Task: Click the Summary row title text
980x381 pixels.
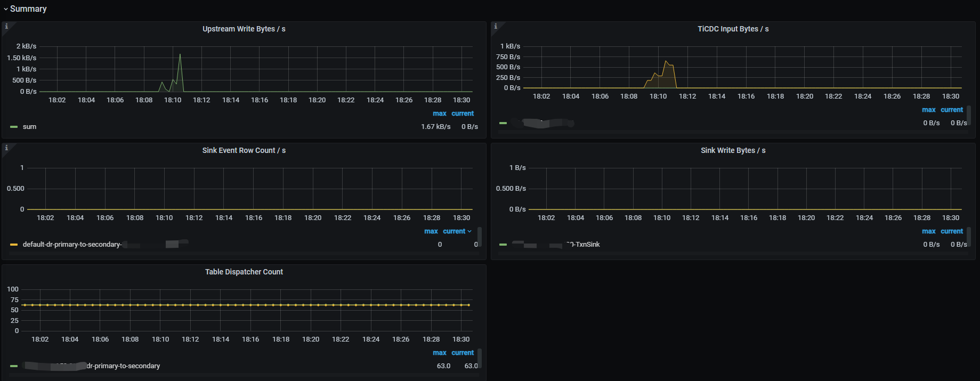Action: coord(28,9)
